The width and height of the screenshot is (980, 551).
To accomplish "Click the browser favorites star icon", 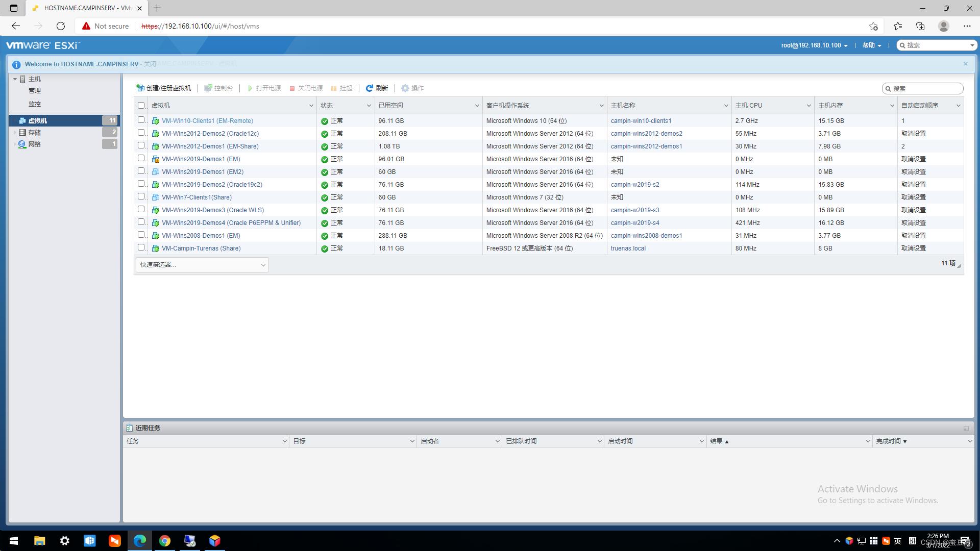I will click(897, 26).
